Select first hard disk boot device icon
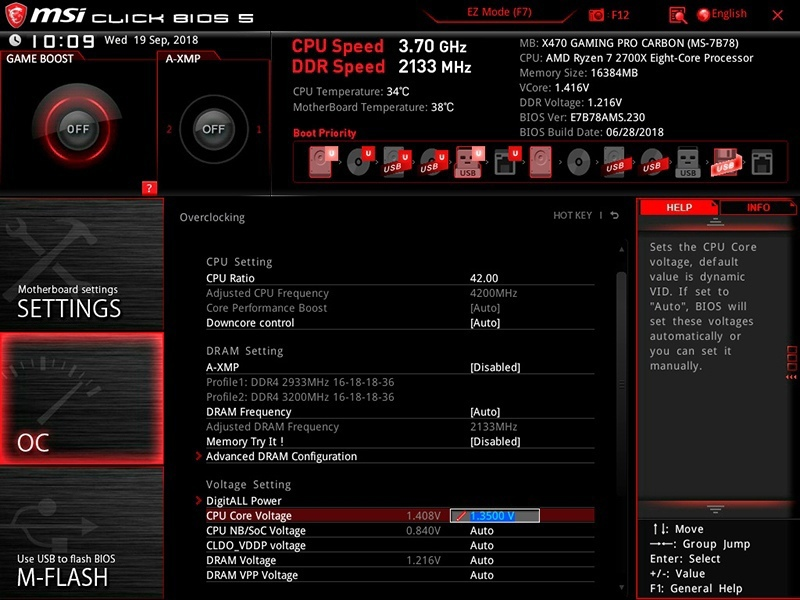 (x=322, y=162)
